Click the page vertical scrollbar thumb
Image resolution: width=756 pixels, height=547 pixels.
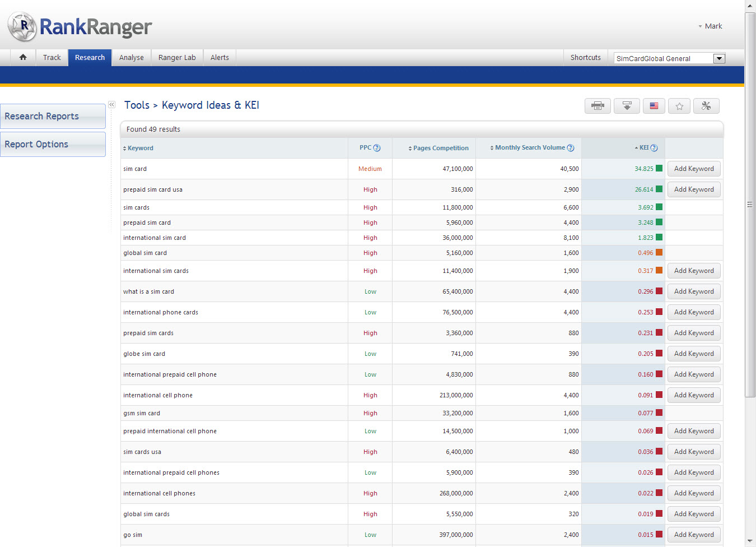coord(750,205)
